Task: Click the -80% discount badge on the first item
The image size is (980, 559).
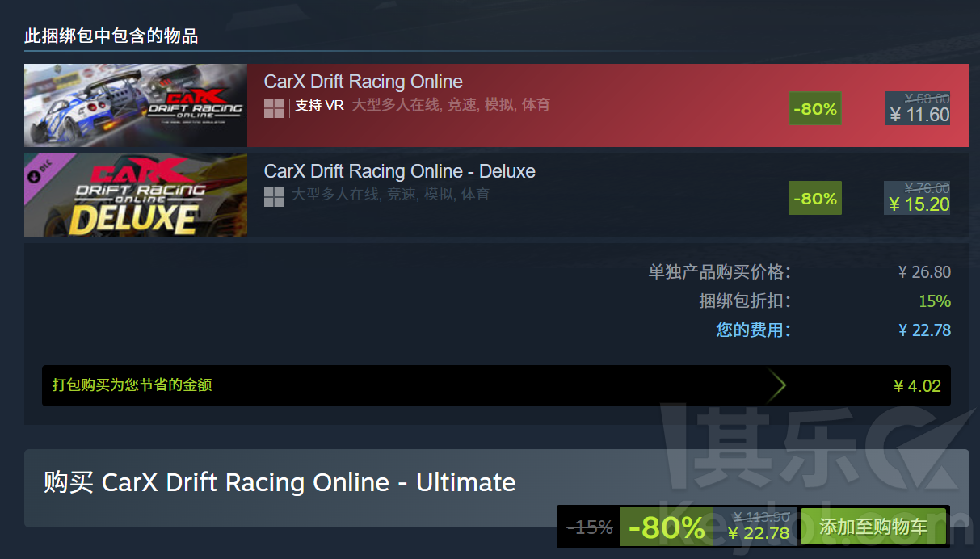Action: (x=815, y=109)
